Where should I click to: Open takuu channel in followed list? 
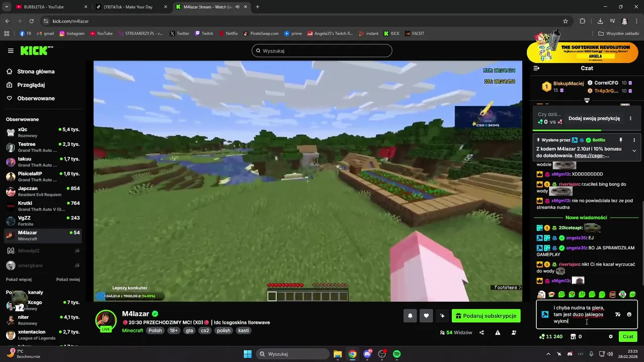(x=43, y=162)
